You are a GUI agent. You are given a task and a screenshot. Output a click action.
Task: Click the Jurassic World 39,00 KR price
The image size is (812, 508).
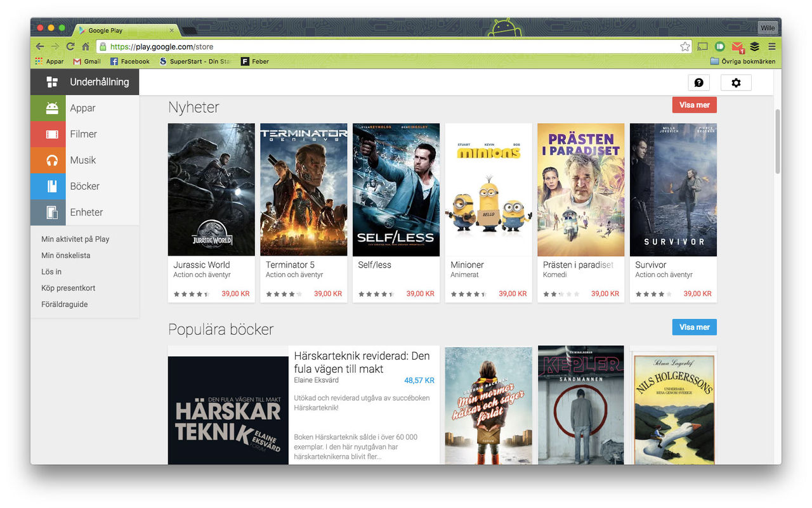click(235, 294)
